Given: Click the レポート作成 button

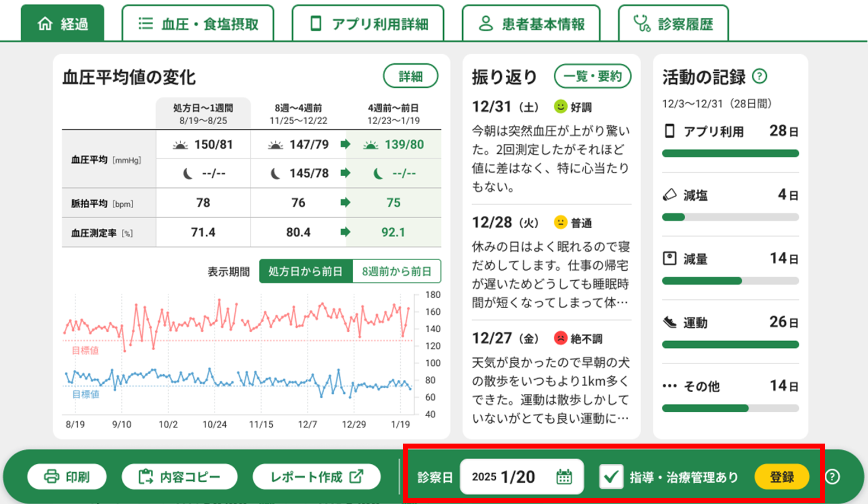Looking at the screenshot, I should point(316,477).
